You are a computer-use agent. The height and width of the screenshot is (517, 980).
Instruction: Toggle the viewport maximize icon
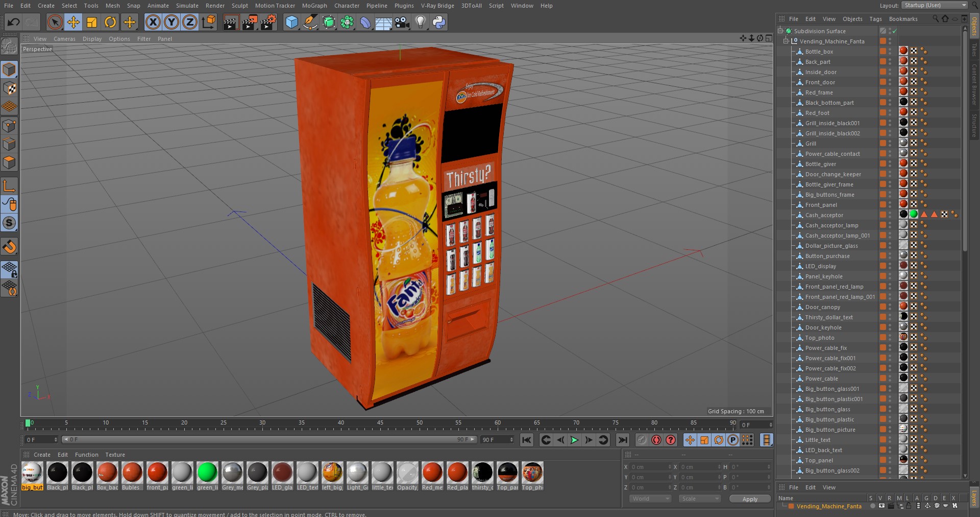[x=768, y=38]
